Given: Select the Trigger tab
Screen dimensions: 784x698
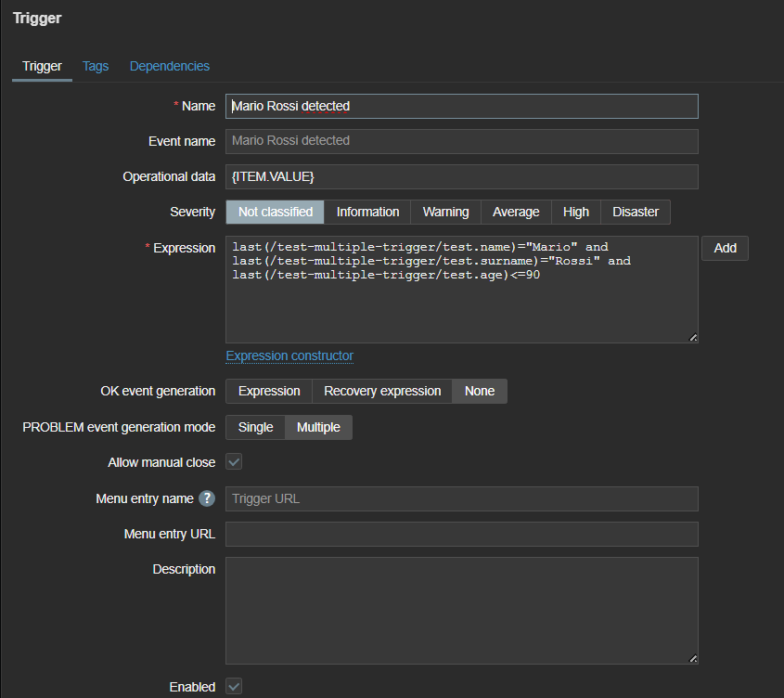Looking at the screenshot, I should 42,66.
